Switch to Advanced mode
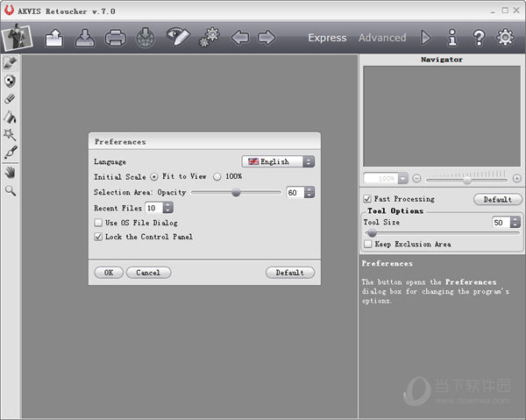 pos(382,38)
